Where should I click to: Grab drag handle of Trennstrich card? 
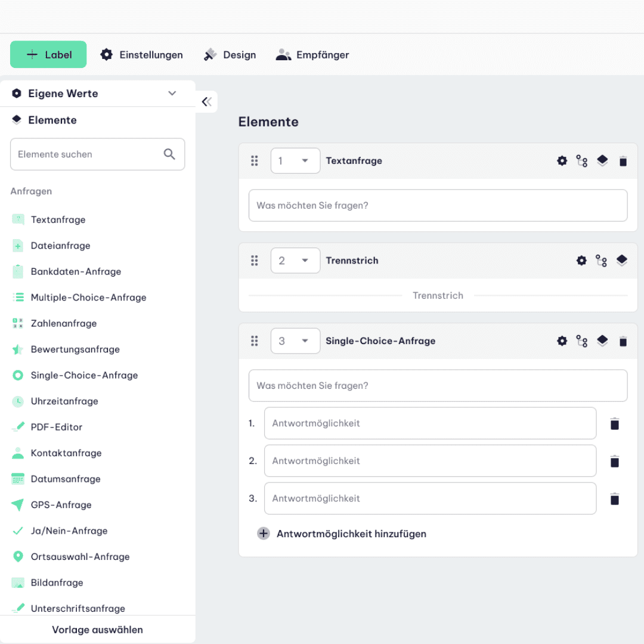point(254,261)
